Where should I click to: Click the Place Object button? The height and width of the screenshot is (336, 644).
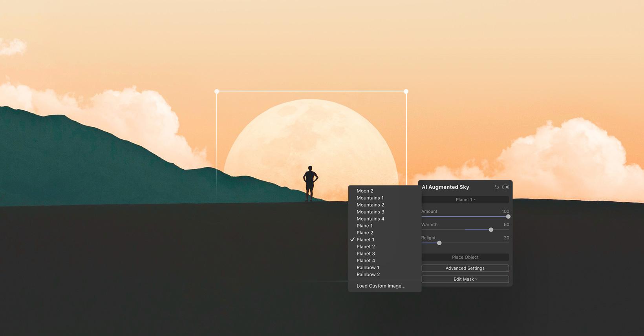[465, 257]
